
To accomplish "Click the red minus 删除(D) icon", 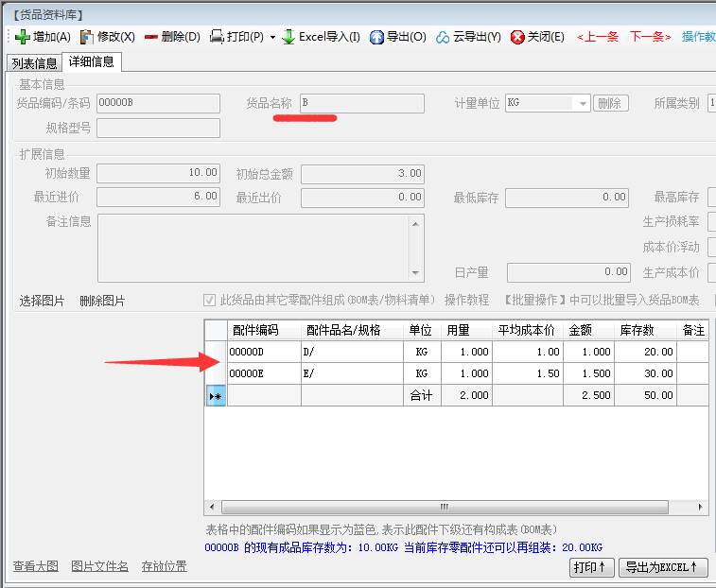I will pyautogui.click(x=151, y=37).
